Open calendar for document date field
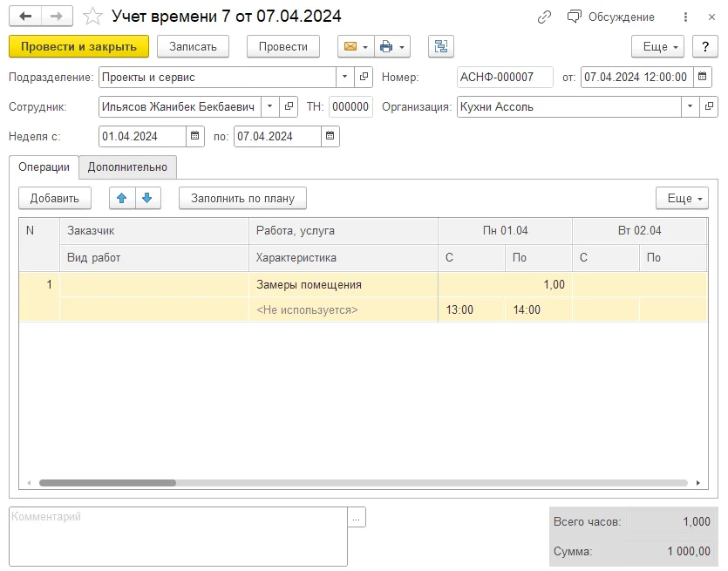This screenshot has height=571, width=728. (703, 77)
